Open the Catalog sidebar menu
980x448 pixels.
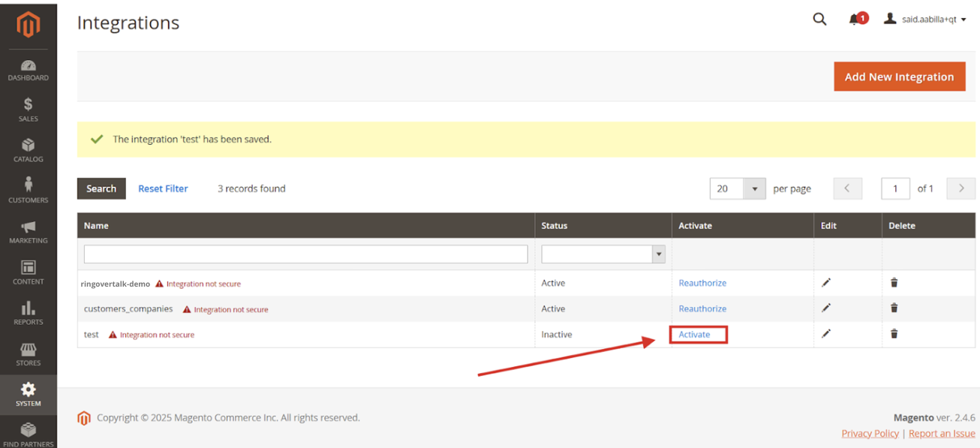pos(28,151)
